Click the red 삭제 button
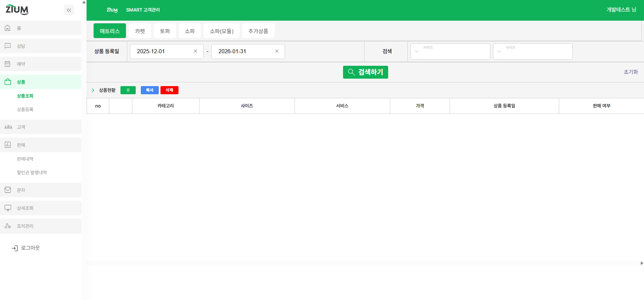Viewport: 644px width, 300px height. click(x=169, y=90)
